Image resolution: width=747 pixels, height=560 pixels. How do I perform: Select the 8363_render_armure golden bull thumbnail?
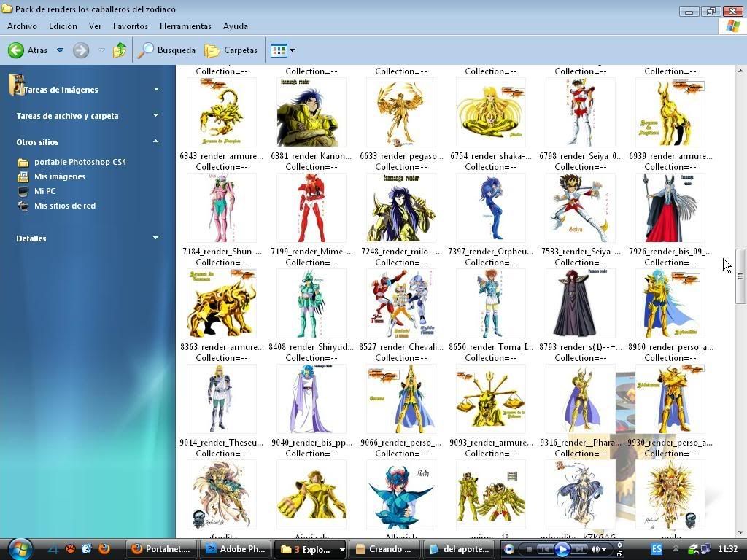pos(222,304)
